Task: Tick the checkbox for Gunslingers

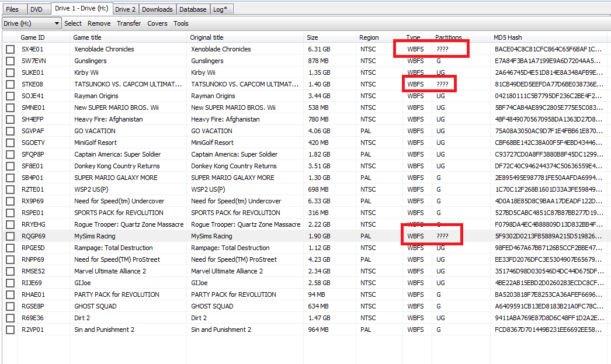Action: pos(10,61)
